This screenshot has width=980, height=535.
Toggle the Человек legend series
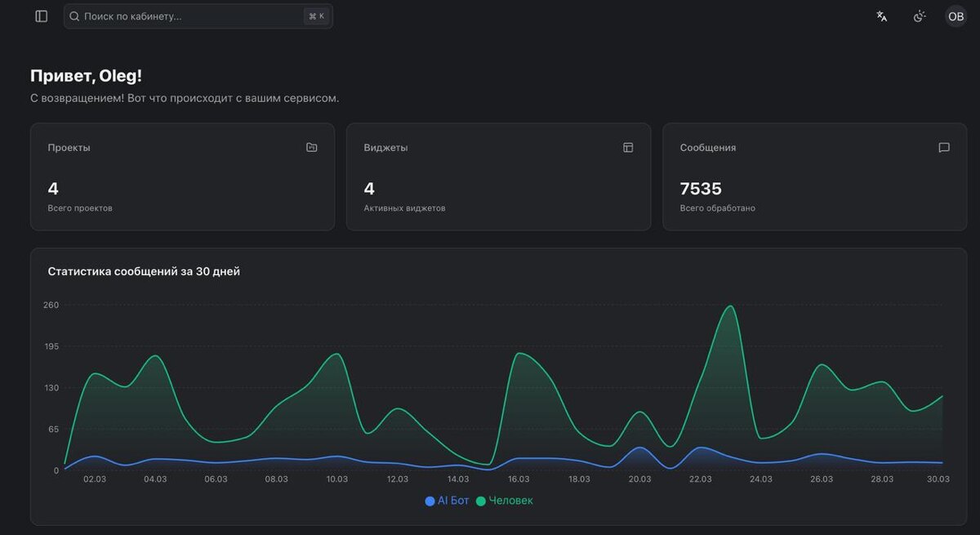[x=504, y=501]
